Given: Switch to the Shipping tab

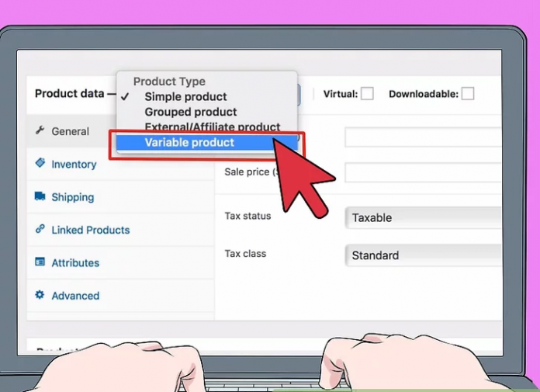Looking at the screenshot, I should [x=72, y=197].
